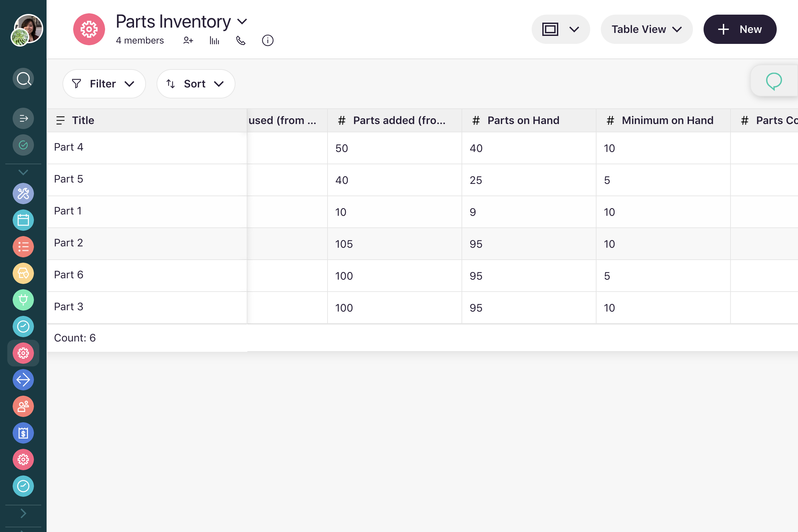Open the search icon in sidebar

coord(23,79)
